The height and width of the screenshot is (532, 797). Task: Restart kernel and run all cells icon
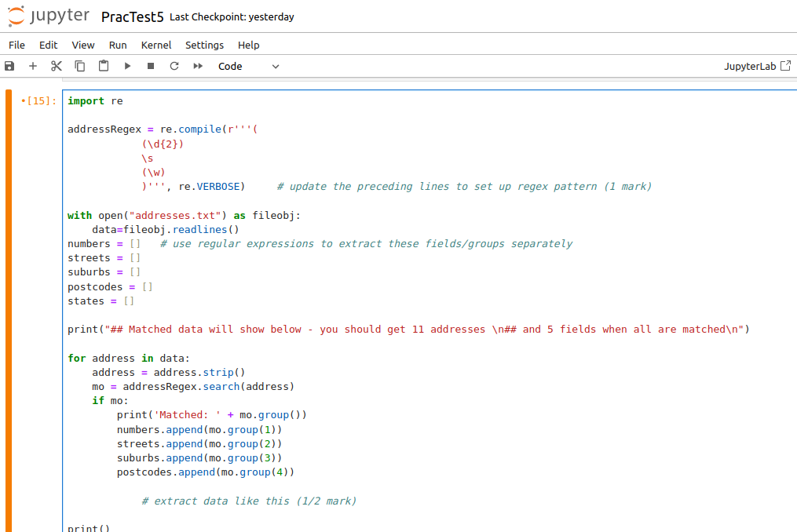pos(198,66)
